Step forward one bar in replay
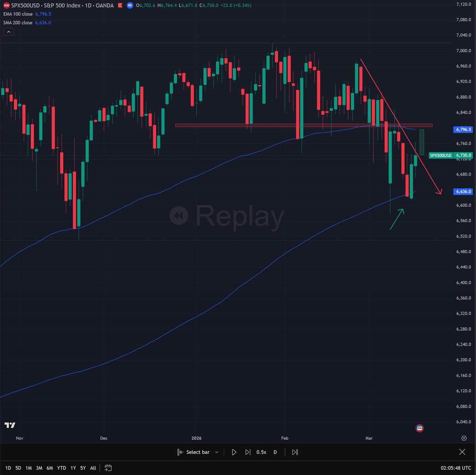Viewport: 476px width, 475px height. [248, 452]
